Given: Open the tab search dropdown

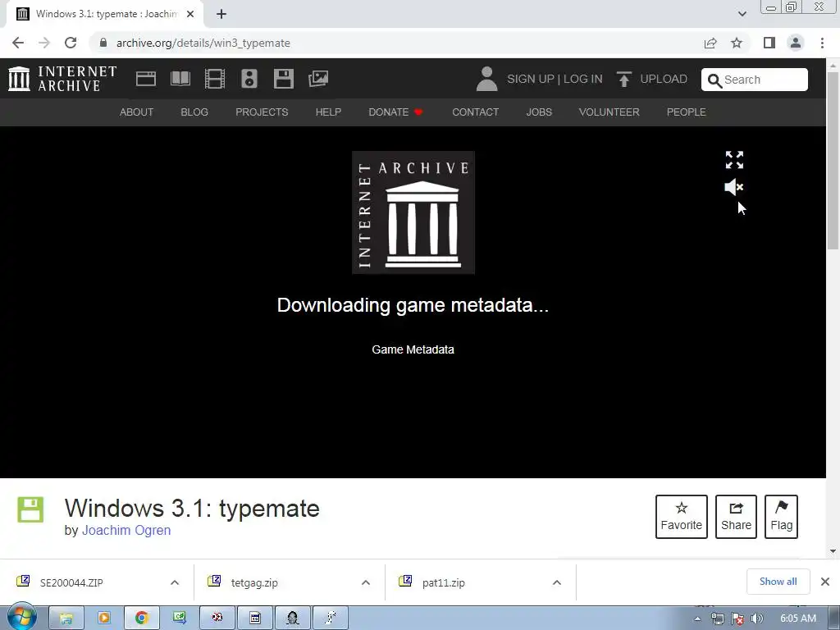Looking at the screenshot, I should tap(742, 14).
